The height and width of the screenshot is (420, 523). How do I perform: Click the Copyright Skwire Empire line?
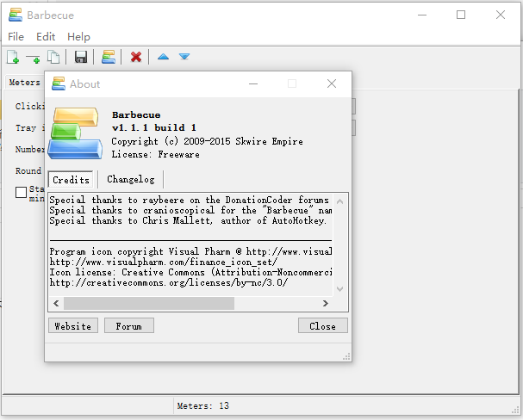pos(207,141)
